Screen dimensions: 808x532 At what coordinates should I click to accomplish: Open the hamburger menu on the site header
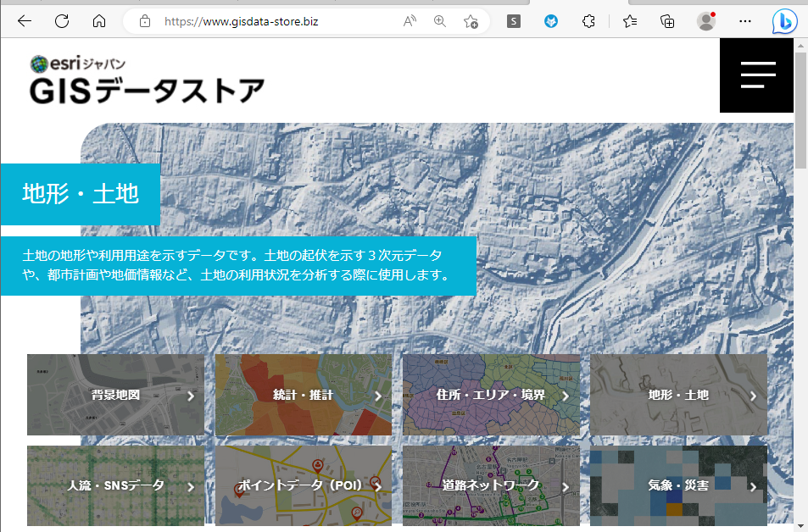point(757,75)
